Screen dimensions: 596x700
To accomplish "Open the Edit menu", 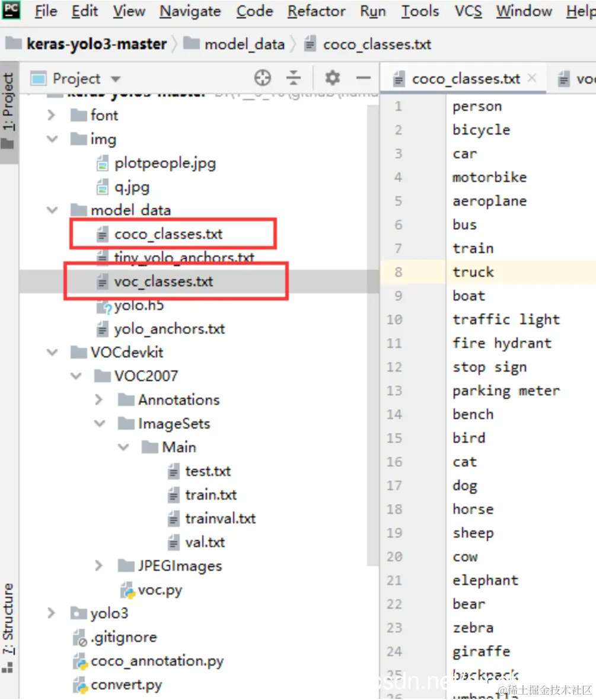I will (x=84, y=11).
